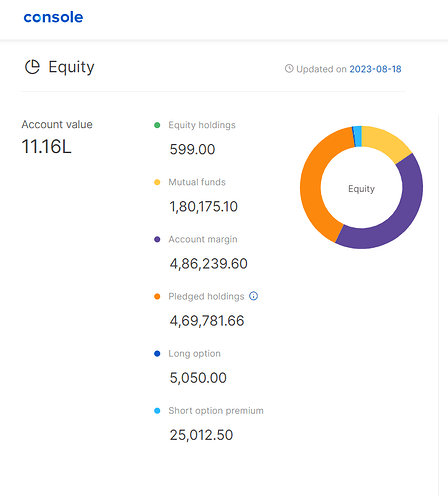Click the light blue Short option premium dot
This screenshot has height=500, width=448.
click(157, 411)
